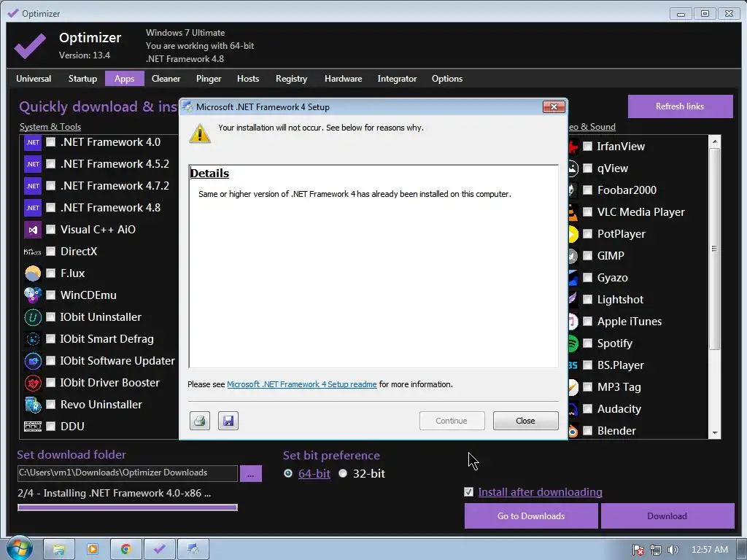This screenshot has width=747, height=560.
Task: Open Microsoft .NET Framework 4 Setup readme link
Action: point(301,384)
